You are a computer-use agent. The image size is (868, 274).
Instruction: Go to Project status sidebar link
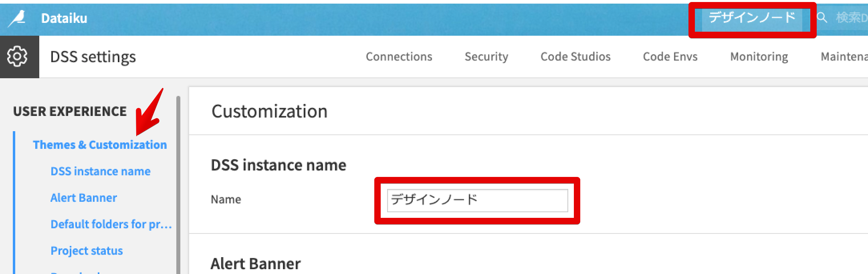pos(87,251)
